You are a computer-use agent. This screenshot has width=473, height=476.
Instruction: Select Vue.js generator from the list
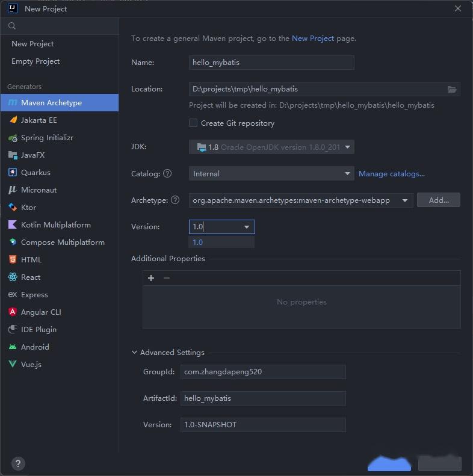coord(31,365)
